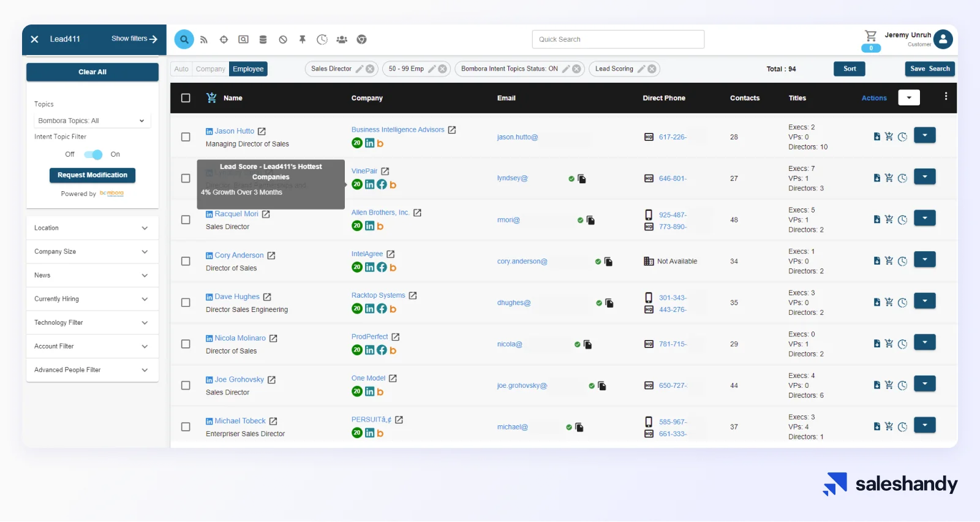The height and width of the screenshot is (522, 980).
Task: Open Bombora b icon under Racktop Systems
Action: [x=393, y=309]
